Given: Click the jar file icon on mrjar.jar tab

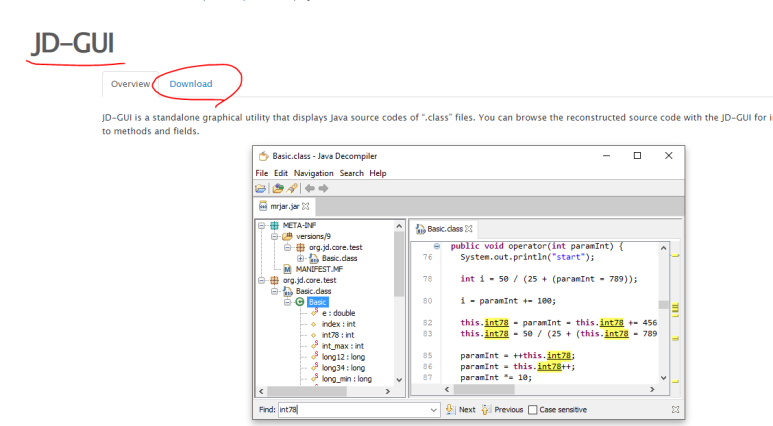Looking at the screenshot, I should coord(263,206).
